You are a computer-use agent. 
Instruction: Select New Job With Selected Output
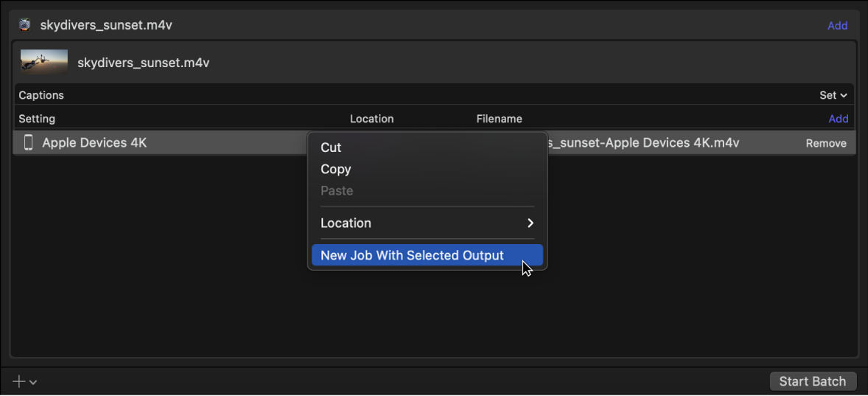click(x=412, y=255)
